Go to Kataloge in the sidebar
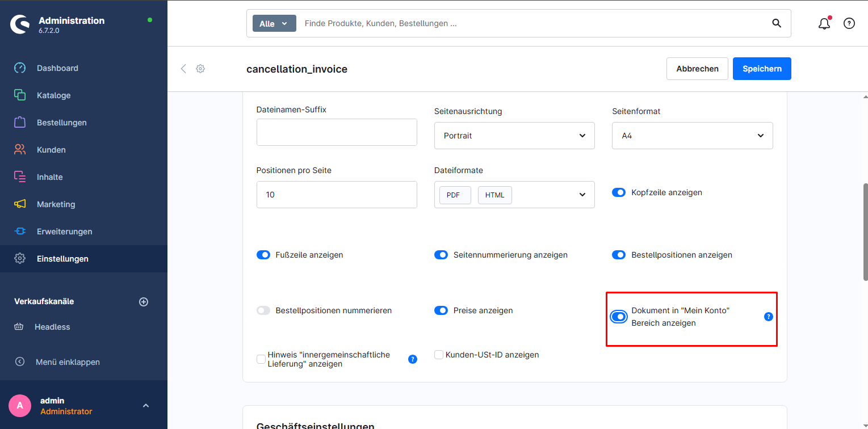This screenshot has height=429, width=868. pyautogui.click(x=53, y=95)
